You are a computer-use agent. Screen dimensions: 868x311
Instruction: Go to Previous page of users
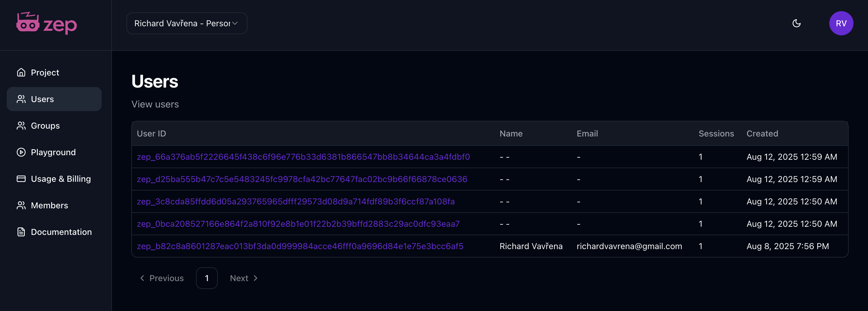pyautogui.click(x=162, y=278)
